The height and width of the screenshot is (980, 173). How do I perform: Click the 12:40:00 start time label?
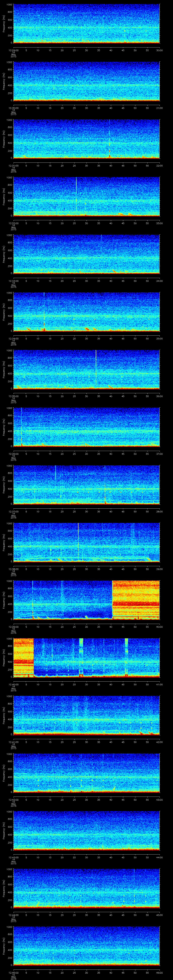(x=13, y=684)
